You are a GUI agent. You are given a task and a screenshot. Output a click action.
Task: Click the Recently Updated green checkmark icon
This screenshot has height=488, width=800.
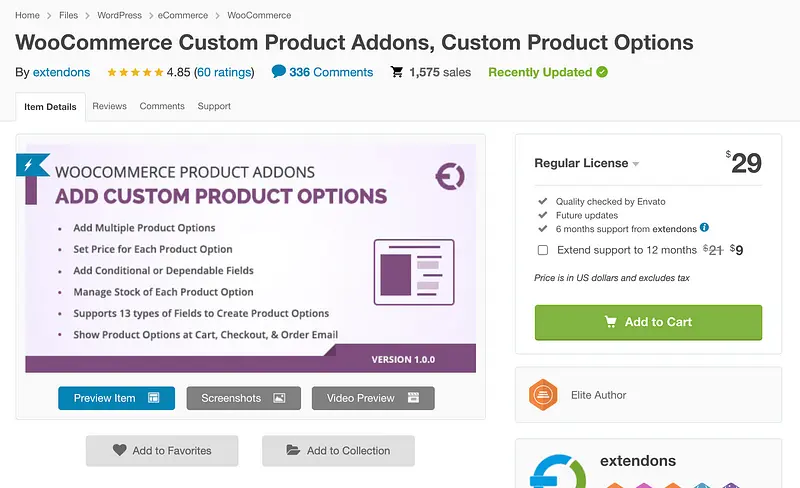601,72
